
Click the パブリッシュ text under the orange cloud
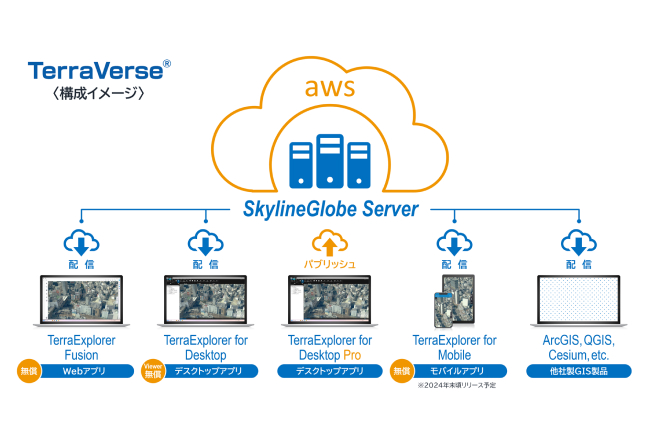tap(329, 265)
